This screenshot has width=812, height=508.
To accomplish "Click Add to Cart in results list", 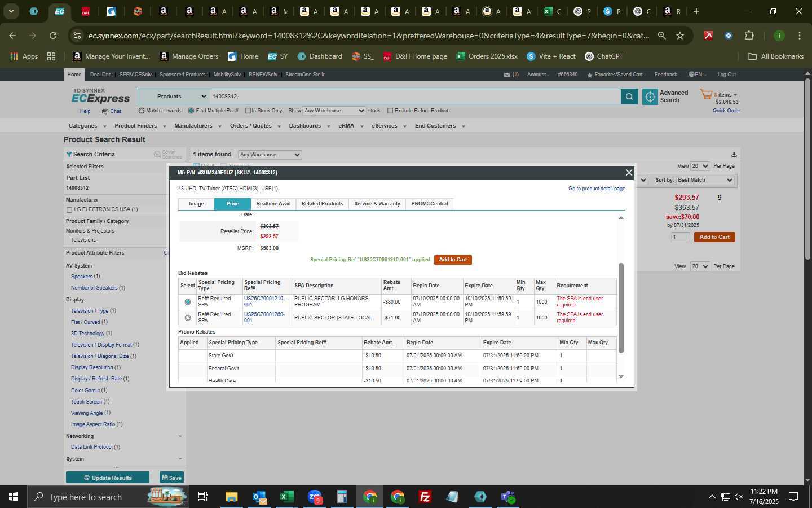I will click(x=714, y=237).
